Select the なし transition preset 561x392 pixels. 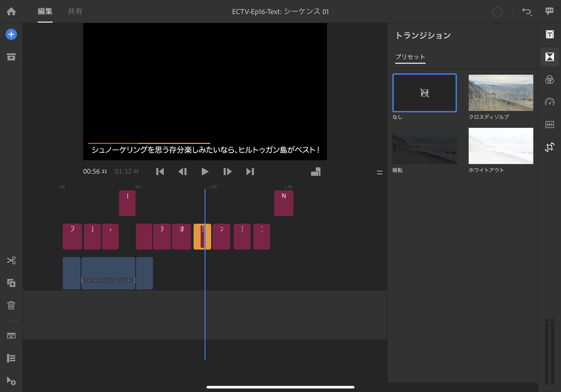(x=425, y=93)
